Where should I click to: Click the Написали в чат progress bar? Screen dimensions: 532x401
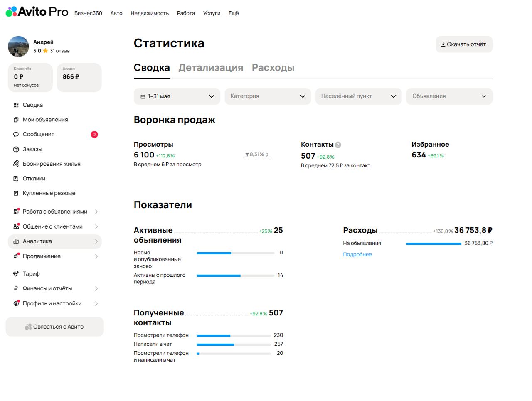(x=234, y=344)
